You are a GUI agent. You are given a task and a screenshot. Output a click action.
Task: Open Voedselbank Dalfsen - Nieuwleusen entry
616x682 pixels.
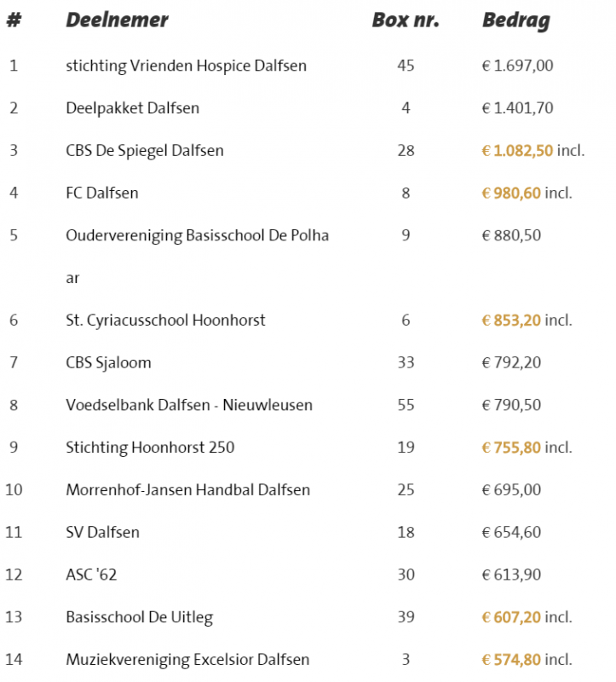click(189, 405)
